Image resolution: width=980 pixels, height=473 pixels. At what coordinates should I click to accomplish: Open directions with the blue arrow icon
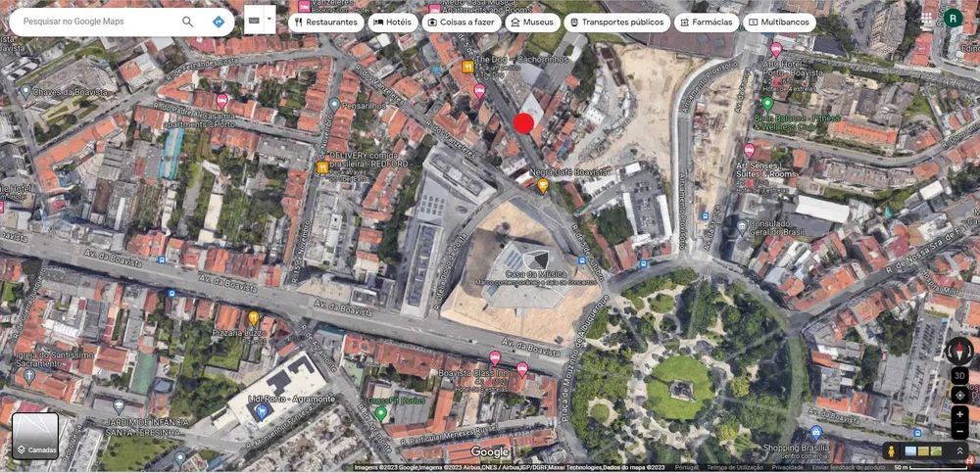(218, 22)
